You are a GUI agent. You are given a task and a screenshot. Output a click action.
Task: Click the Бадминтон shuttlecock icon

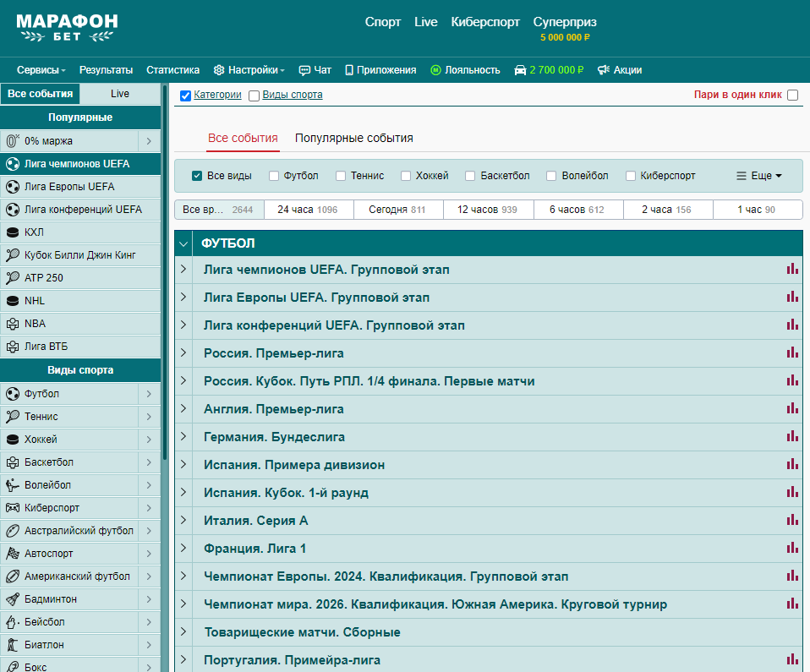[13, 599]
